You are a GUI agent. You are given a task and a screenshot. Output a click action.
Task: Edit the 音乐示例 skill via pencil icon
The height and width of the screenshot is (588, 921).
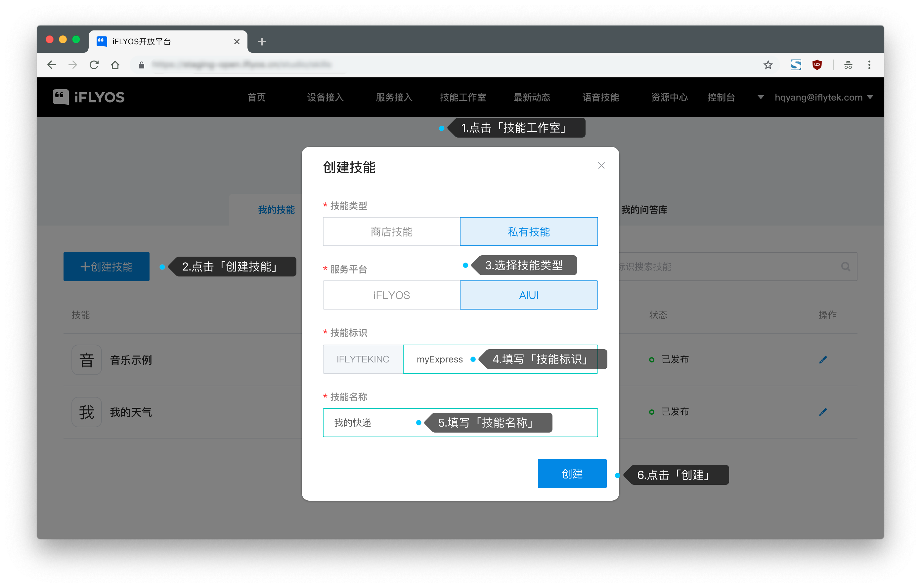tap(823, 359)
